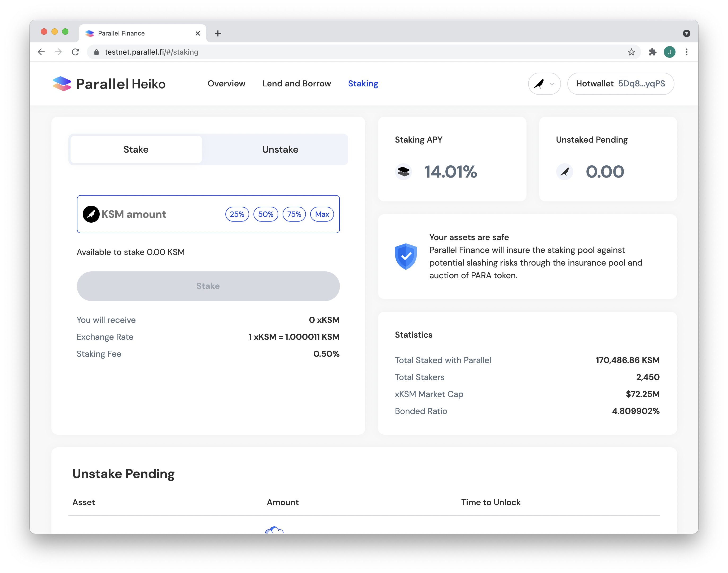This screenshot has width=728, height=573.
Task: Minimize the browser window with yellow button
Action: pyautogui.click(x=55, y=32)
